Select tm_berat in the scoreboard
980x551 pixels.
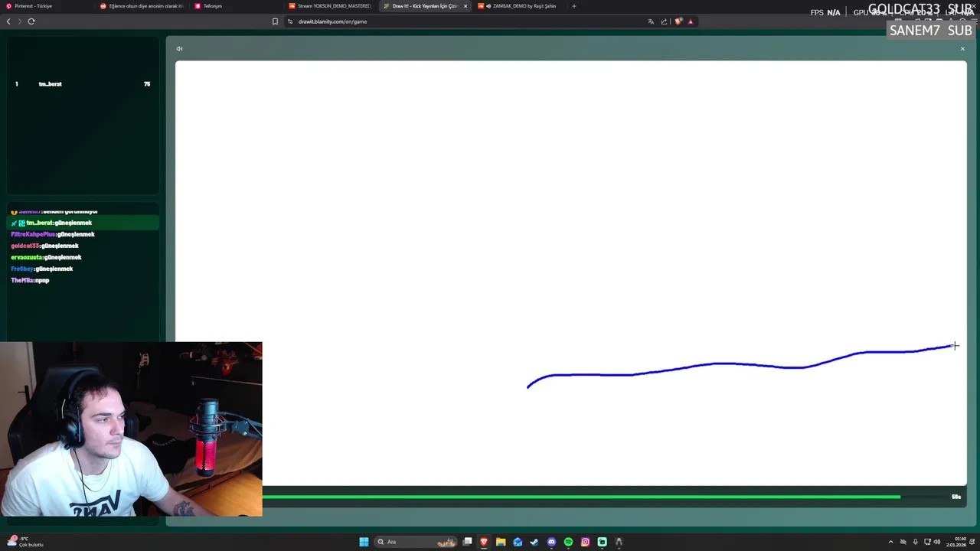point(51,84)
